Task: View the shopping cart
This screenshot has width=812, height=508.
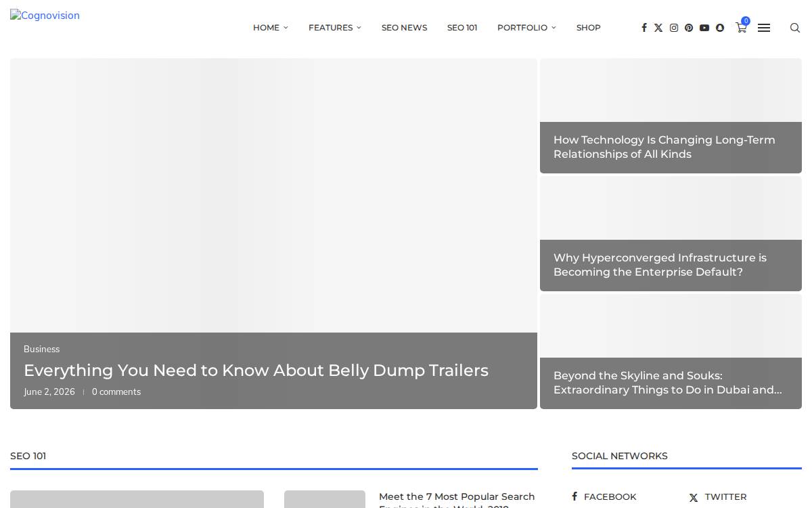Action: tap(742, 27)
